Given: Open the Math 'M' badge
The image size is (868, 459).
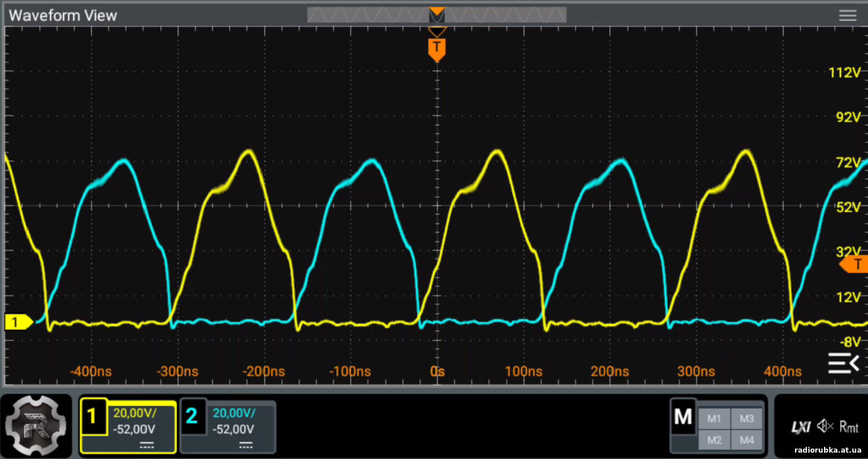Looking at the screenshot, I should coord(683,417).
